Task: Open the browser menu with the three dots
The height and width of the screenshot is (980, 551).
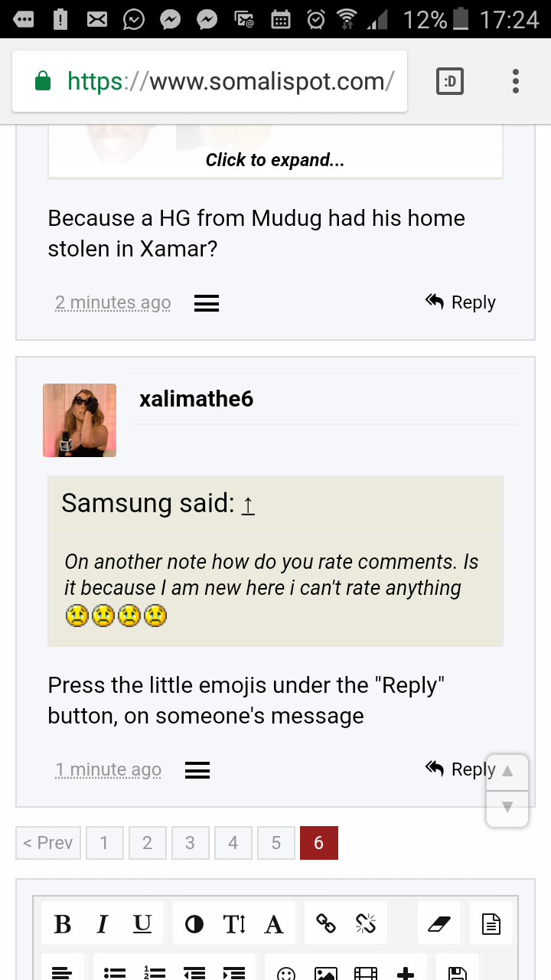Action: (515, 80)
